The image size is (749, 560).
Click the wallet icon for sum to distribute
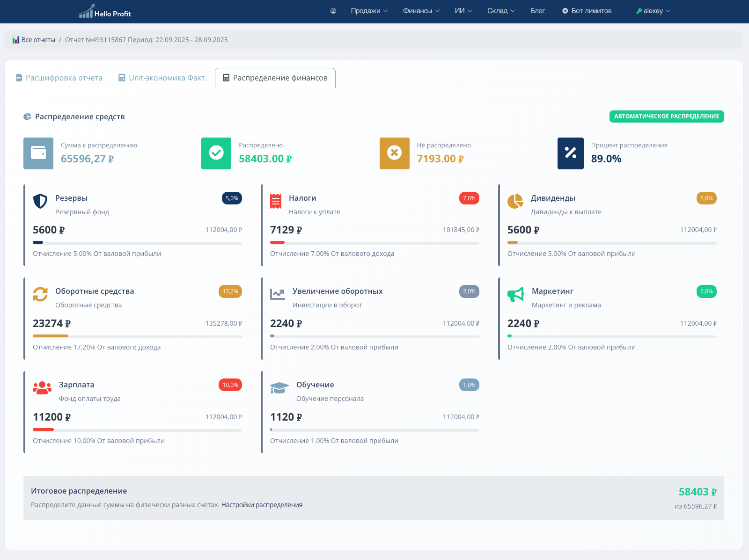pyautogui.click(x=38, y=153)
